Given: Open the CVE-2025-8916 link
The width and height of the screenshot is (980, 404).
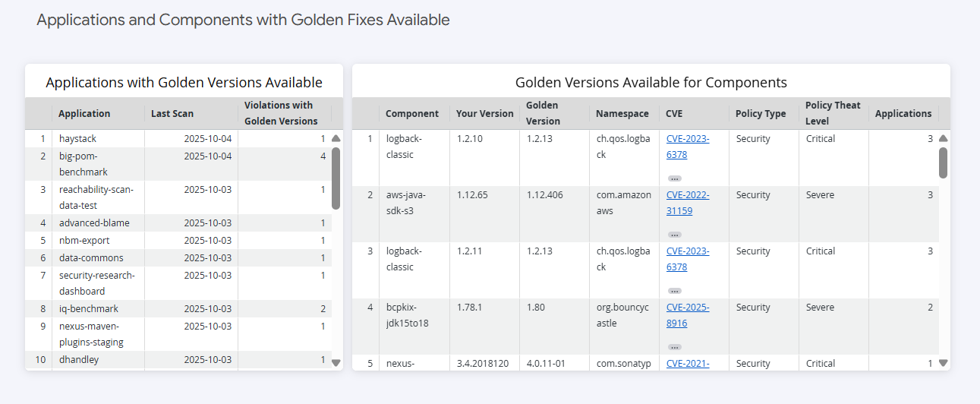Looking at the screenshot, I should point(687,315).
